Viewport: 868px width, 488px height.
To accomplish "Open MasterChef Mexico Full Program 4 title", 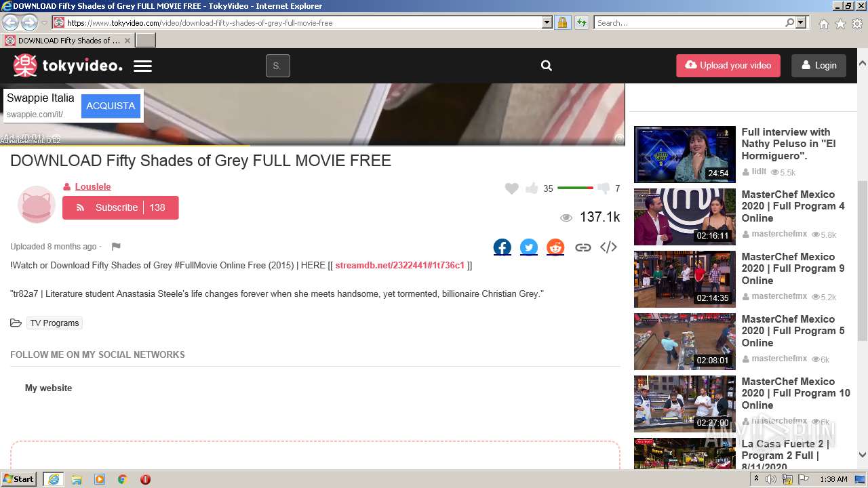I will pos(793,206).
